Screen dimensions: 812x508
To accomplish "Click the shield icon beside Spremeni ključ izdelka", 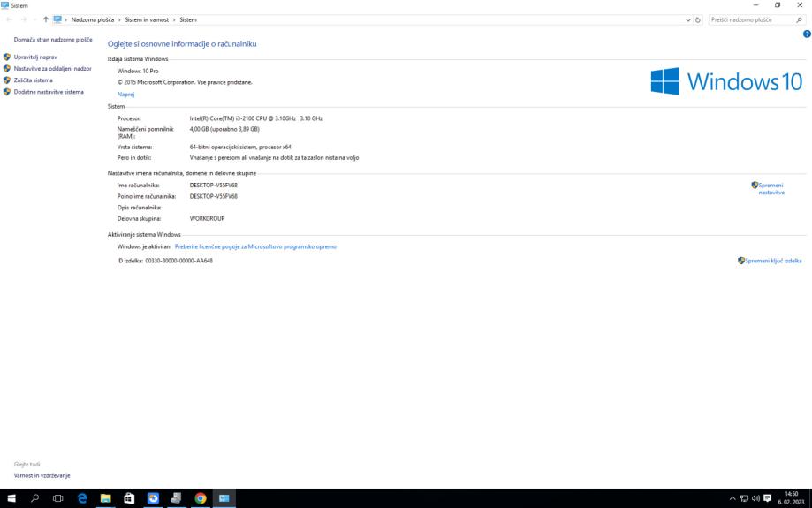I will pyautogui.click(x=741, y=261).
